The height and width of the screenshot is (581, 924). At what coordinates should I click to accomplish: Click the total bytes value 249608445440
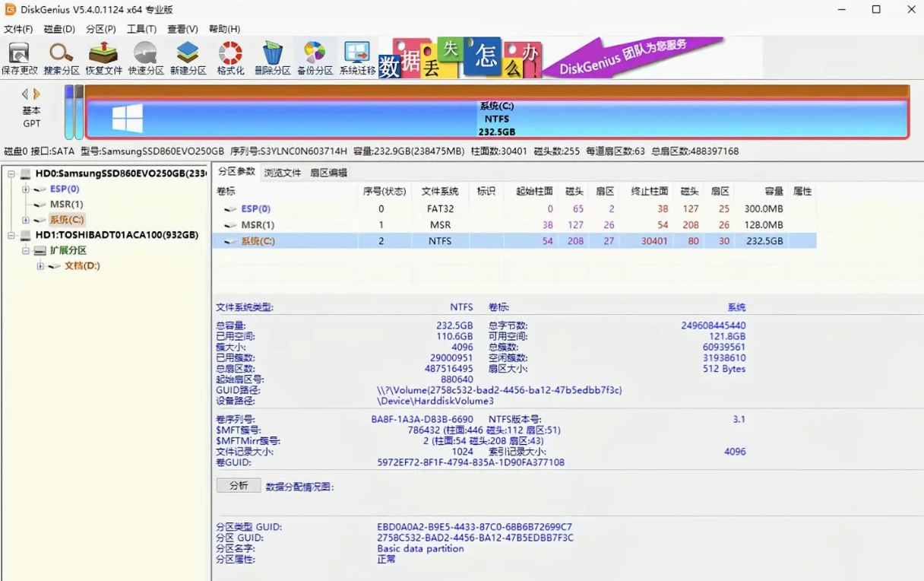[x=714, y=325]
